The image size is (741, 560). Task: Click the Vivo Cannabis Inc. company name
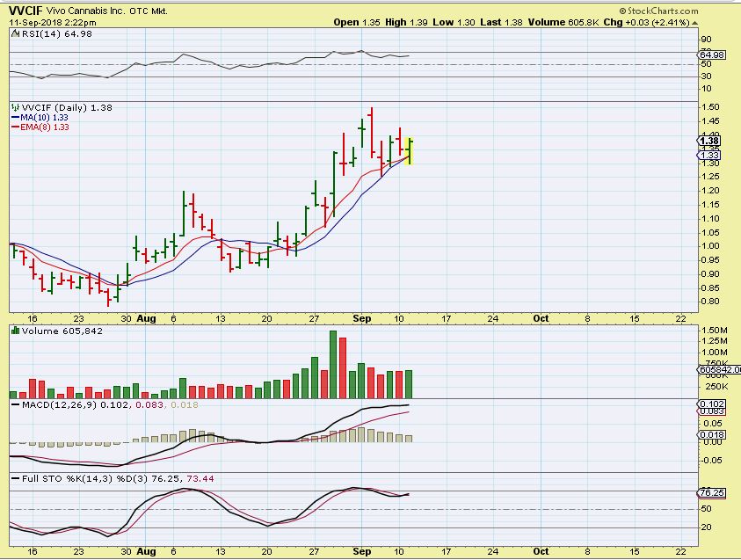(x=85, y=11)
